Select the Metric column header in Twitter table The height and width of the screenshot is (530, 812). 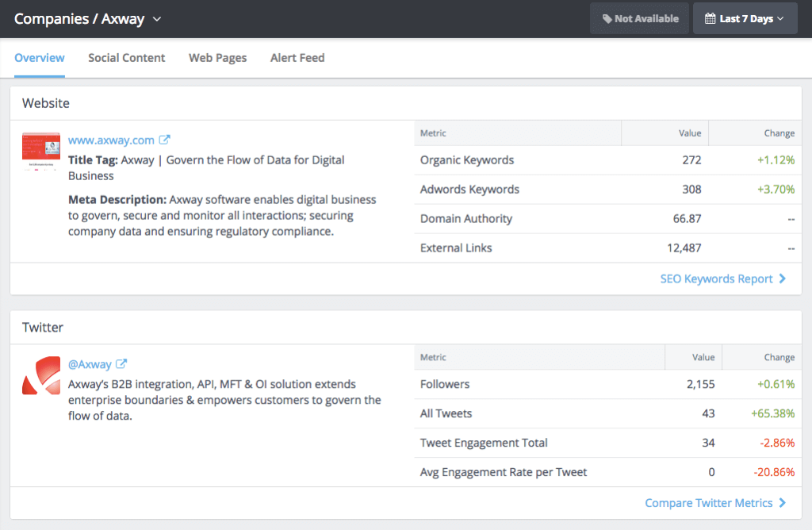click(x=435, y=357)
